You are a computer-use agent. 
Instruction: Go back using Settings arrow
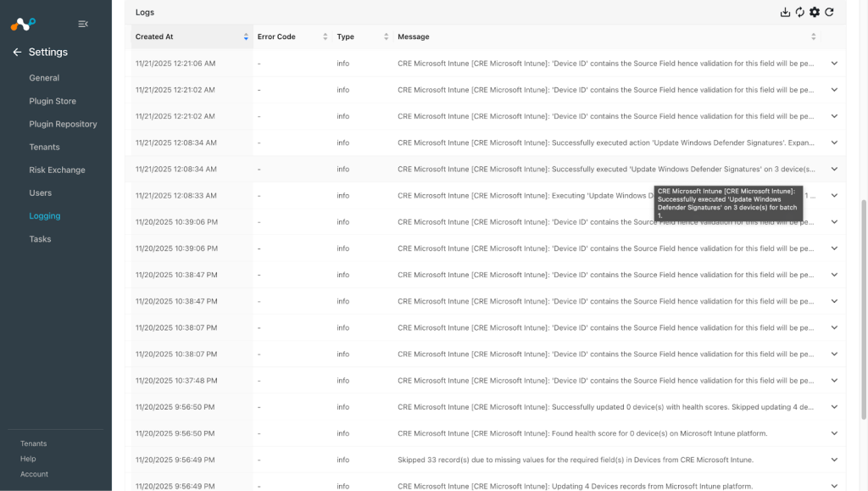click(17, 52)
